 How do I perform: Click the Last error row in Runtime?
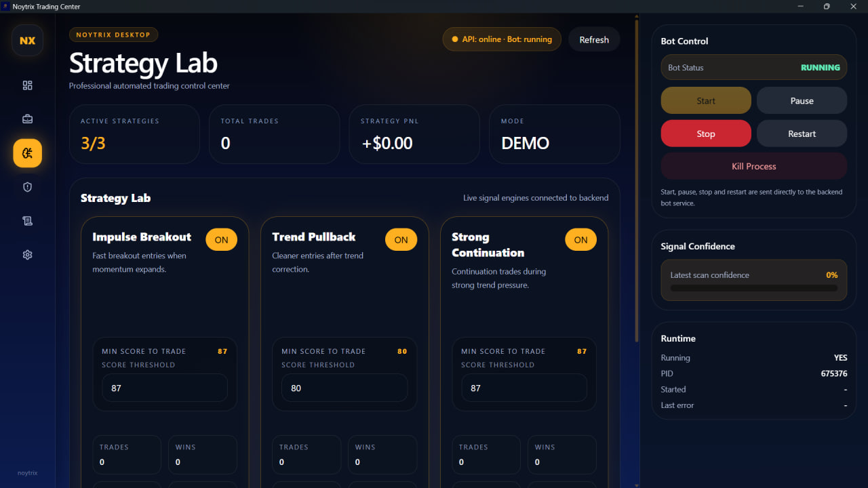click(754, 405)
